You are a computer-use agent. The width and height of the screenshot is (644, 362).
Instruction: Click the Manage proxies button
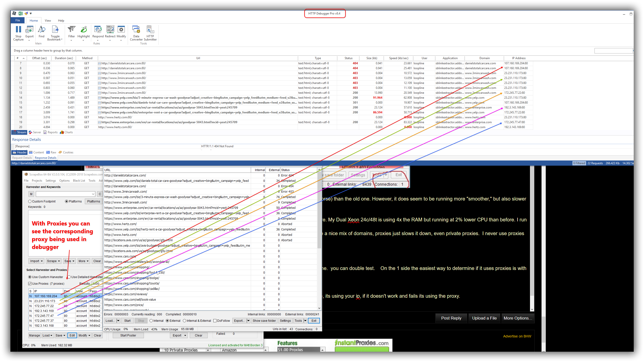tap(35, 336)
